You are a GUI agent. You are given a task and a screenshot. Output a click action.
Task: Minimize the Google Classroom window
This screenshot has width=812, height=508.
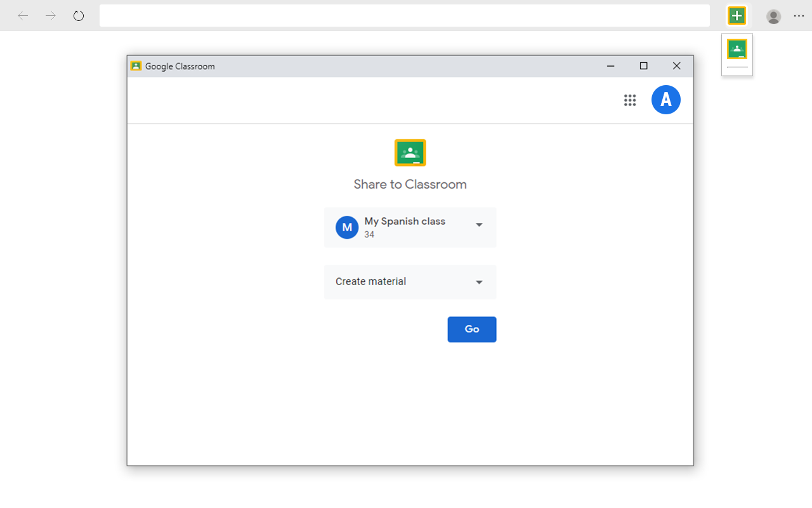click(611, 66)
